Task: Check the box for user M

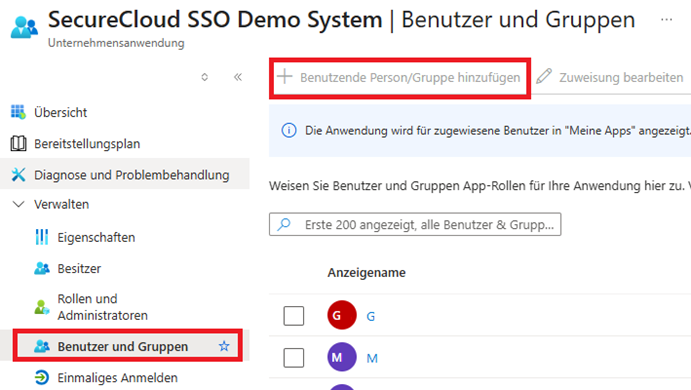Action: (x=293, y=357)
